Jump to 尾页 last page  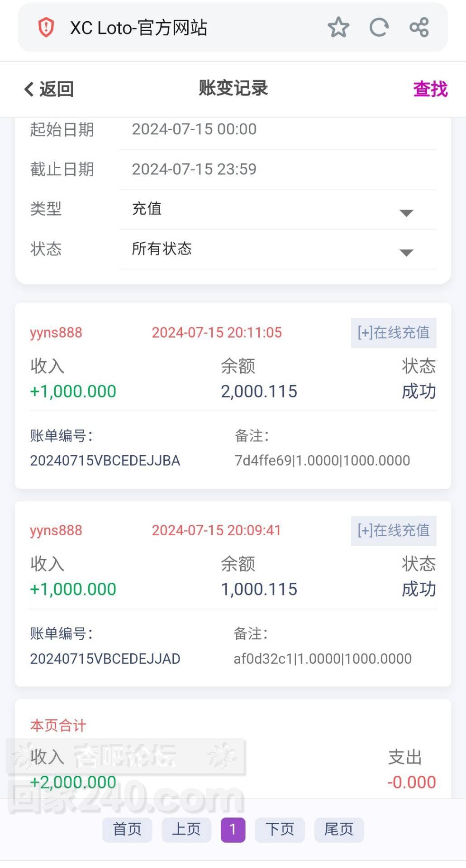tap(339, 829)
